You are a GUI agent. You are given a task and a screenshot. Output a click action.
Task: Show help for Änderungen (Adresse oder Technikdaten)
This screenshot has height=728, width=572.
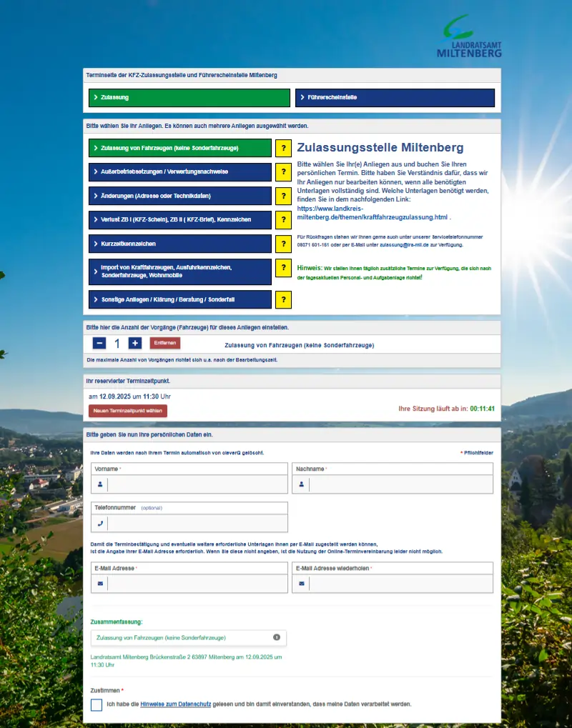tap(283, 196)
